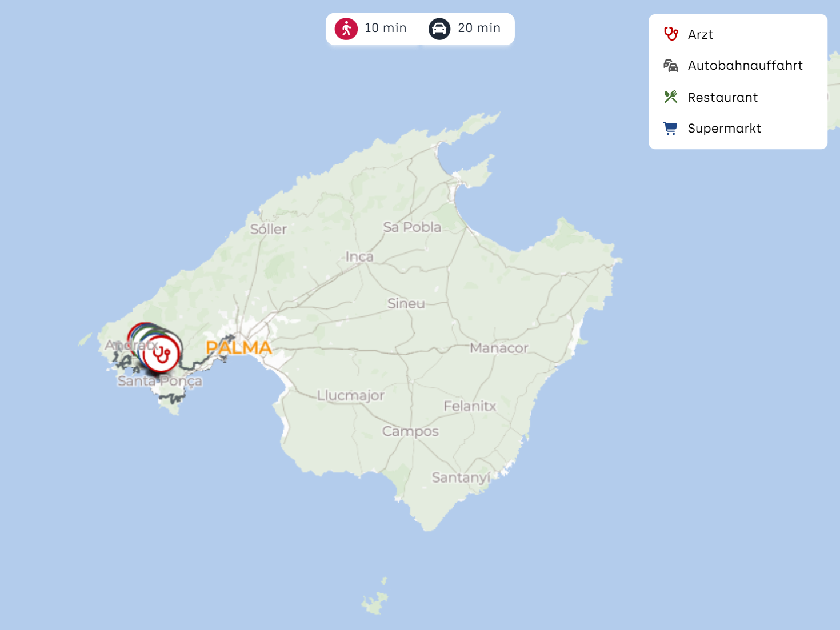This screenshot has width=840, height=630.
Task: Click the red stethoscope icon in the legend
Action: (671, 34)
